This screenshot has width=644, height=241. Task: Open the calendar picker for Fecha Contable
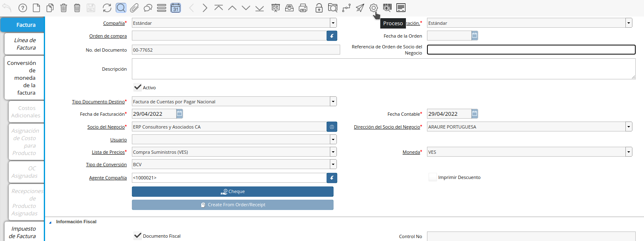click(475, 114)
